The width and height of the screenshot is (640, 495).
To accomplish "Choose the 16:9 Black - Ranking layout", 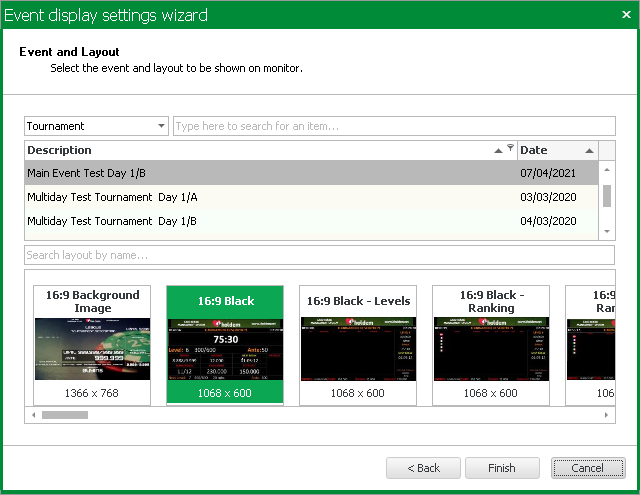I will [x=491, y=345].
